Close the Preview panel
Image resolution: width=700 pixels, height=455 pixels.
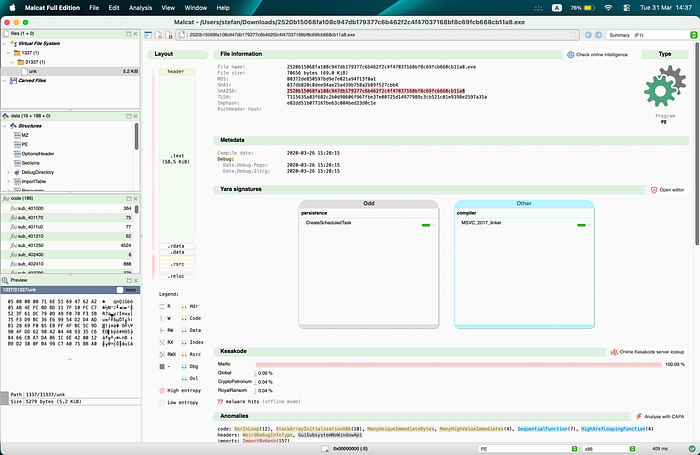[x=135, y=280]
